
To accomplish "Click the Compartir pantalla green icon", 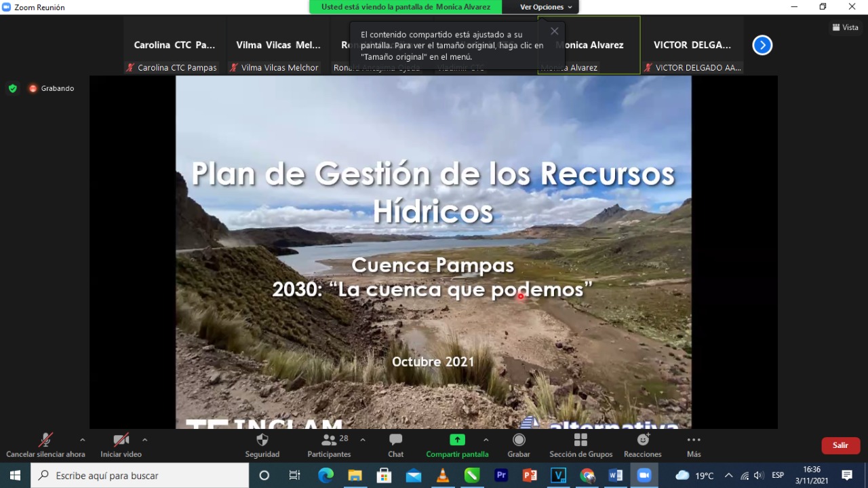I will coord(457,440).
